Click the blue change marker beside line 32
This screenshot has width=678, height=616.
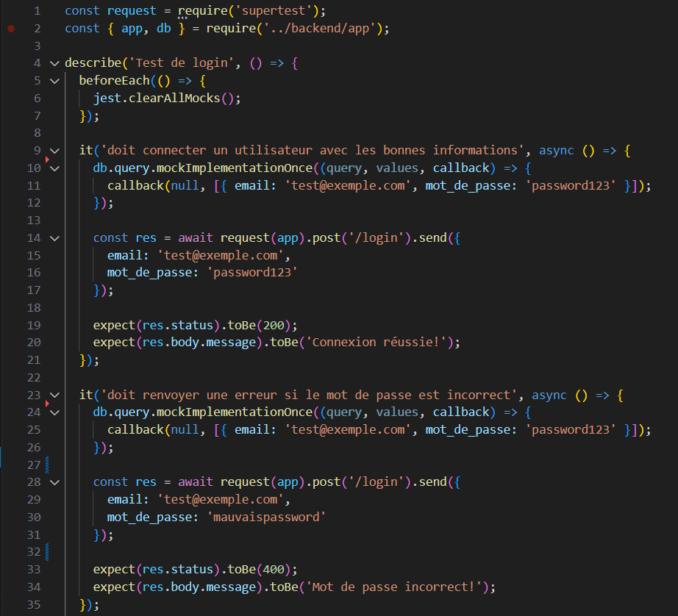click(48, 552)
